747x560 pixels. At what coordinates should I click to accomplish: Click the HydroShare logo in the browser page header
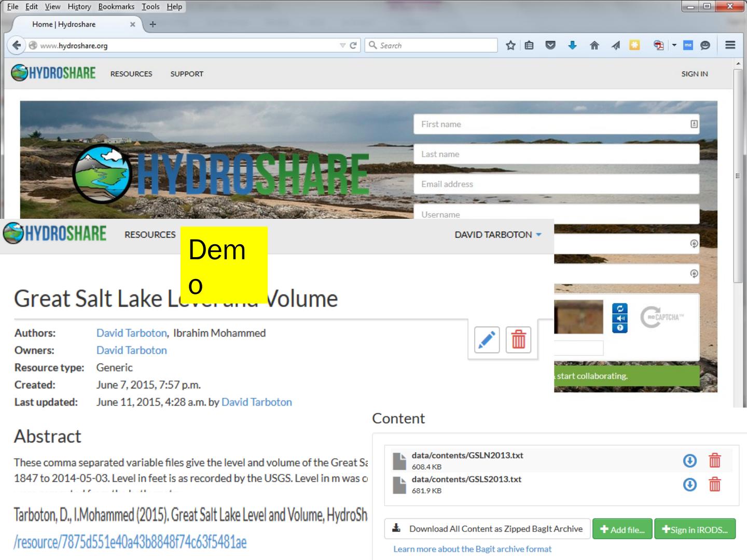coord(53,73)
